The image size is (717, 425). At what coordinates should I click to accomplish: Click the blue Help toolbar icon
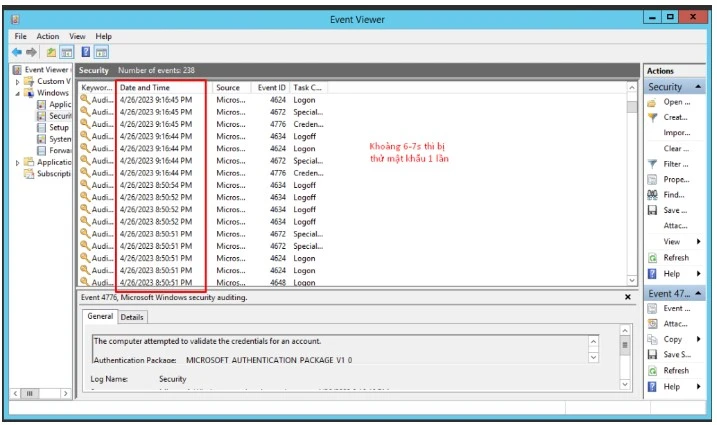86,52
